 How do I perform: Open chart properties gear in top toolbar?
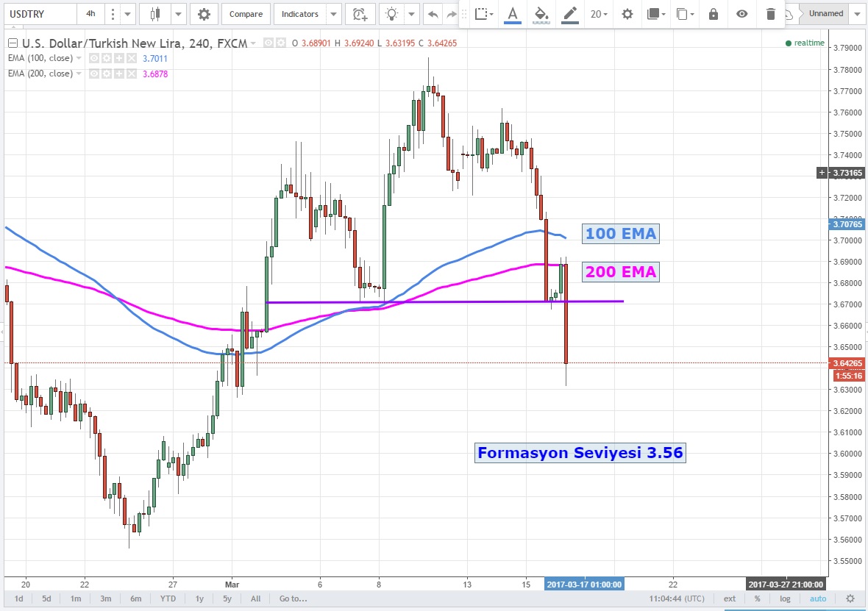(204, 14)
